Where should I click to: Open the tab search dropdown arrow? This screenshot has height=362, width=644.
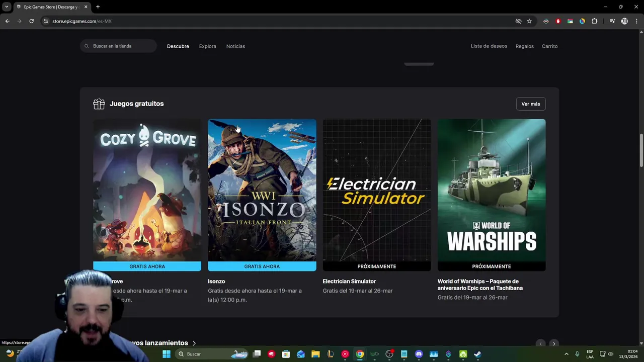click(x=7, y=7)
